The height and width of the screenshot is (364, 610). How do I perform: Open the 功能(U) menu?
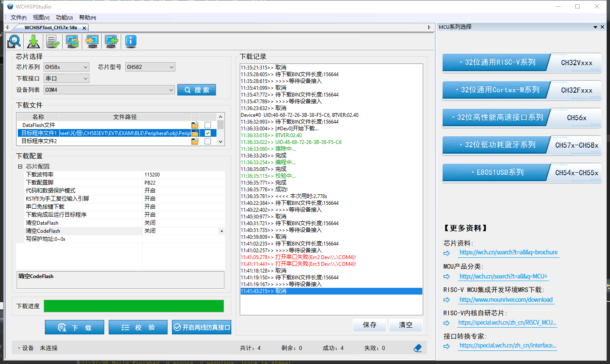tap(64, 18)
